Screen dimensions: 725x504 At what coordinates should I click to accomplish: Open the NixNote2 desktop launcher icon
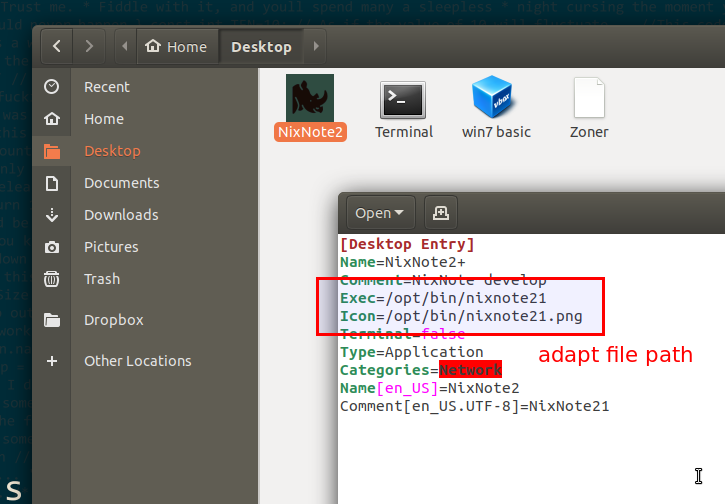pos(309,98)
